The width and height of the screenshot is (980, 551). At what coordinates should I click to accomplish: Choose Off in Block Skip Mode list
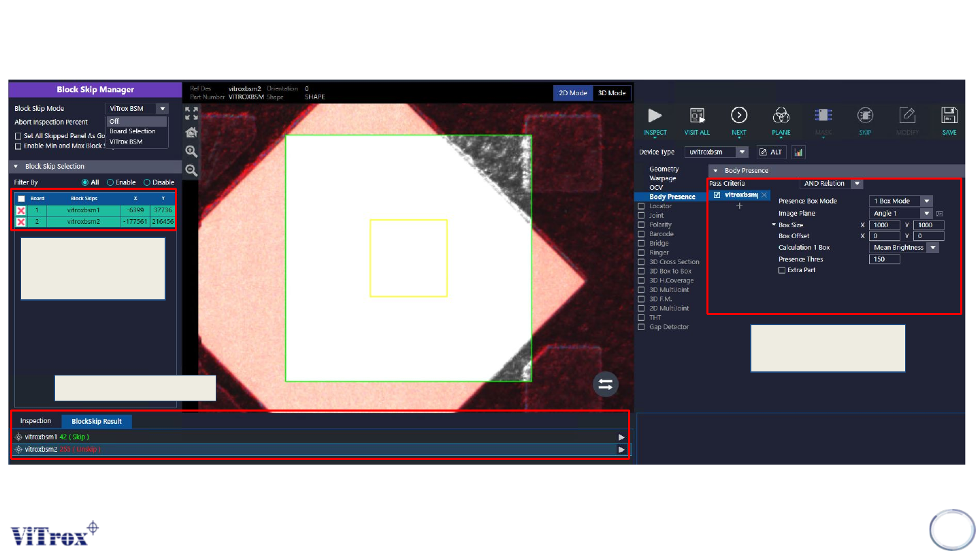137,121
